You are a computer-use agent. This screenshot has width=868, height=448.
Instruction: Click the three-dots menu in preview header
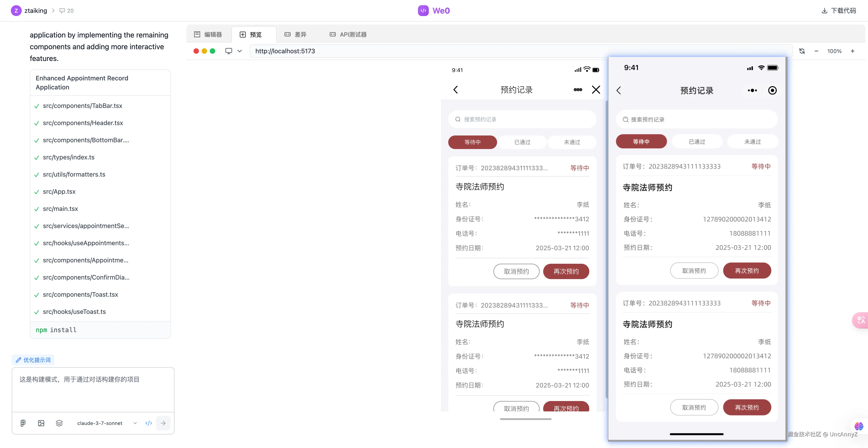coord(578,90)
